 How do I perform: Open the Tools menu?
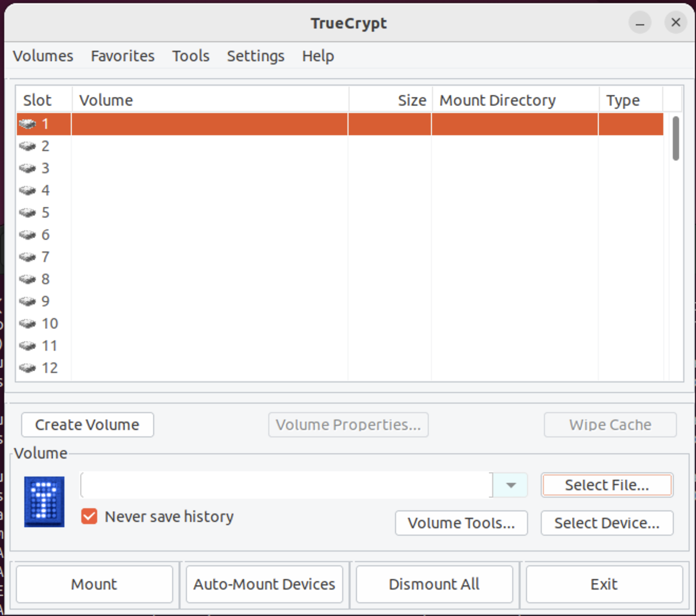click(x=191, y=56)
